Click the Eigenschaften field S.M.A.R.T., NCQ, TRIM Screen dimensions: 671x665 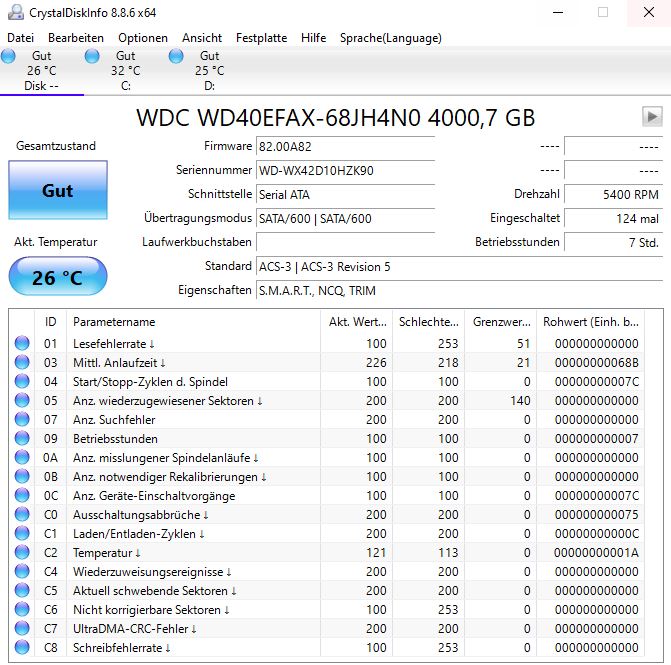click(459, 291)
